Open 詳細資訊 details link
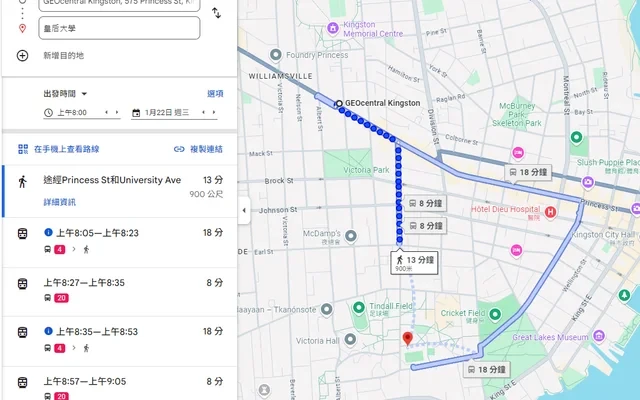Image resolution: width=640 pixels, height=400 pixels. 60,202
